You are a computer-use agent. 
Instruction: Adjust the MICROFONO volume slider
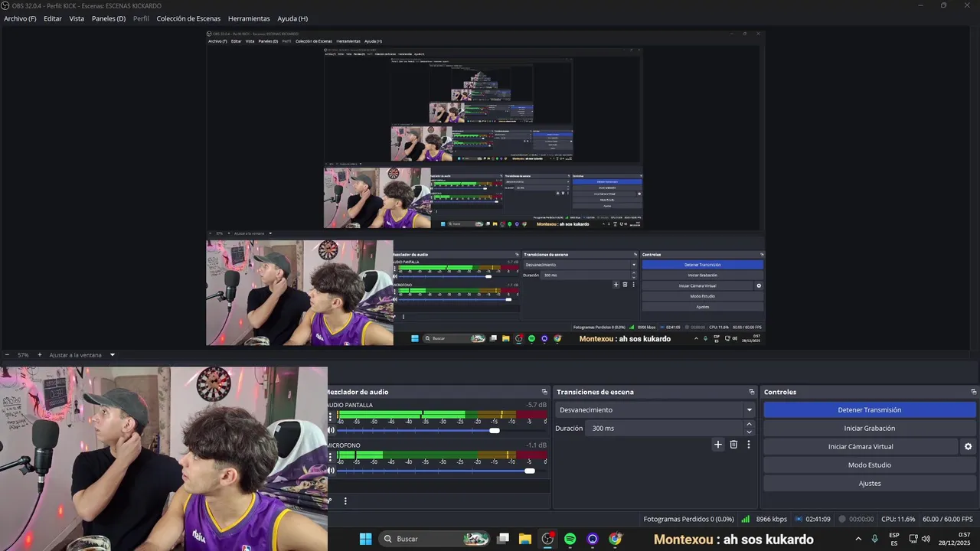pyautogui.click(x=441, y=471)
